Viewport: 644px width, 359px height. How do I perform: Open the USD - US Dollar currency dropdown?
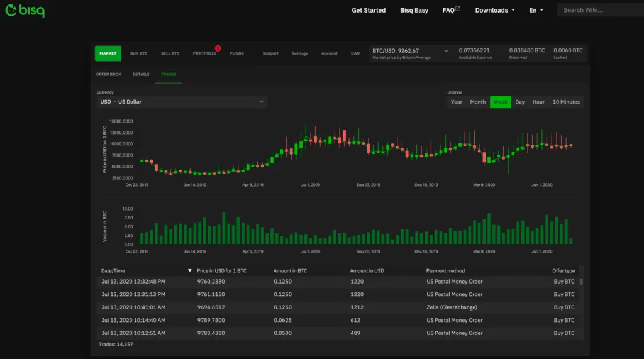pos(182,102)
